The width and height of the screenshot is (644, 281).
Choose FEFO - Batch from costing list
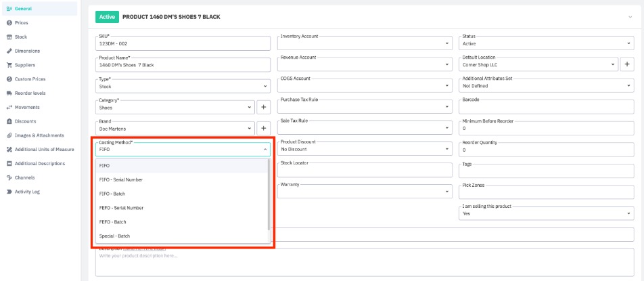point(112,221)
